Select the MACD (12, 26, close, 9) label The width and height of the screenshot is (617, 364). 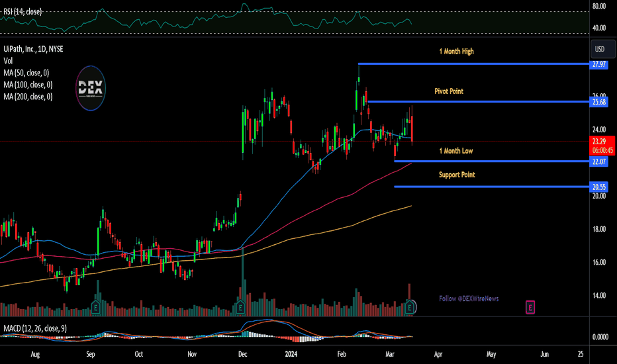pos(35,328)
